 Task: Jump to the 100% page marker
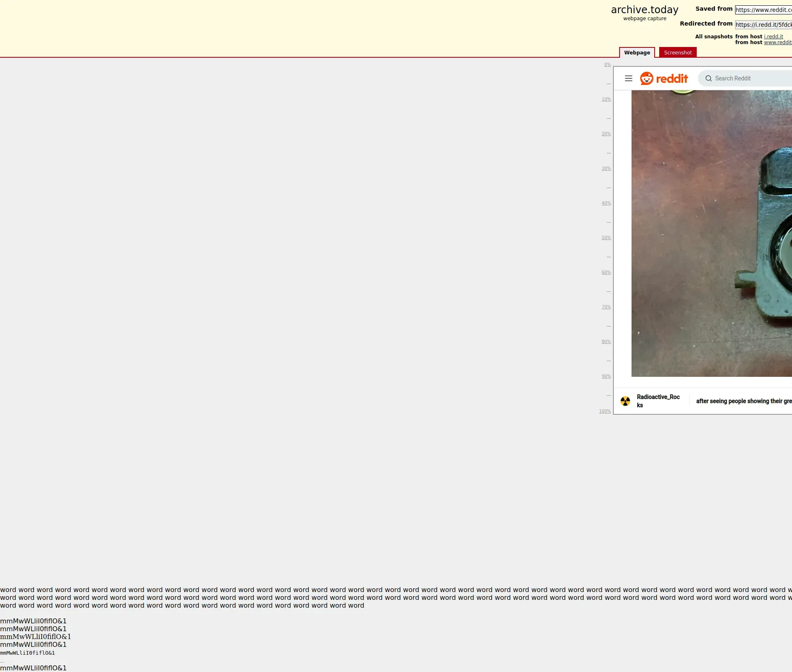[x=605, y=411]
